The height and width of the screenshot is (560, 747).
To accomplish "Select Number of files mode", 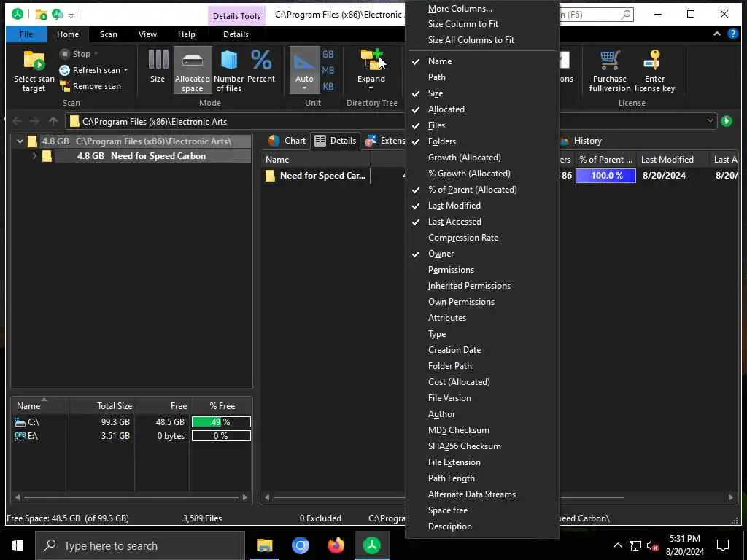I will [228, 71].
